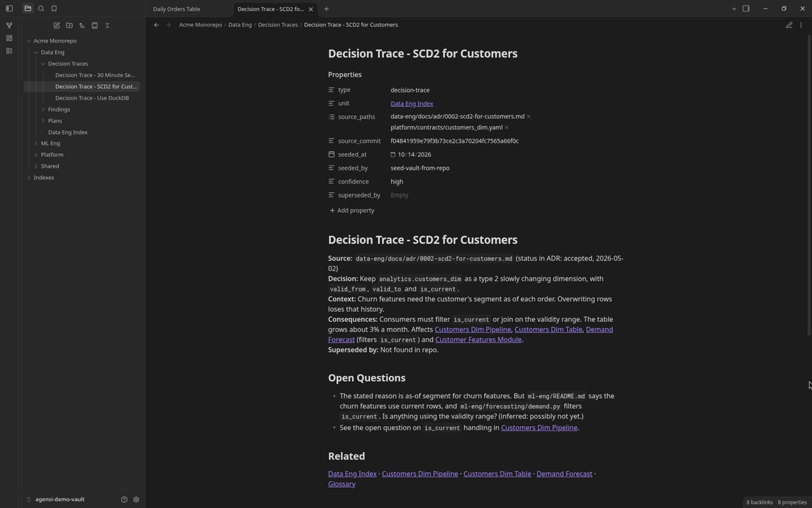Click the canvas grid ribbon icon

(9, 38)
